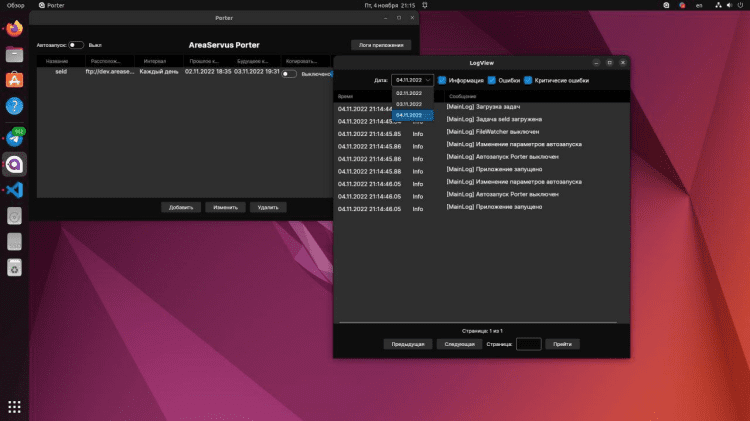
Task: Switch the en keyboard layout indicator
Action: click(x=699, y=5)
